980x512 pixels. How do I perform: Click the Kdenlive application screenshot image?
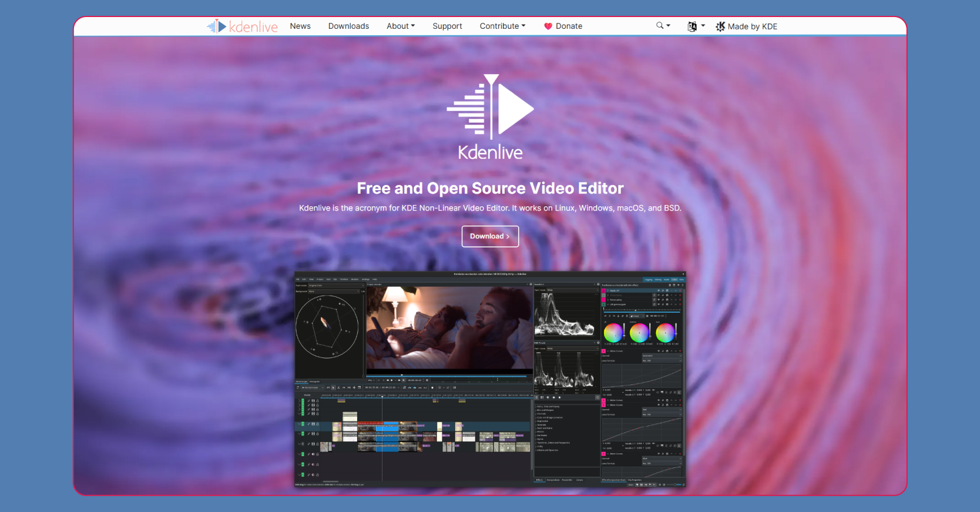pos(490,379)
